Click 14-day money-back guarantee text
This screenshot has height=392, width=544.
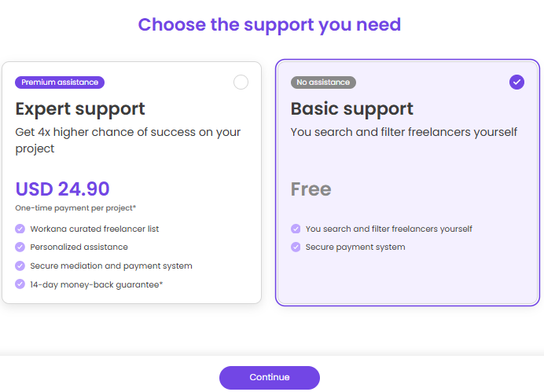[97, 284]
